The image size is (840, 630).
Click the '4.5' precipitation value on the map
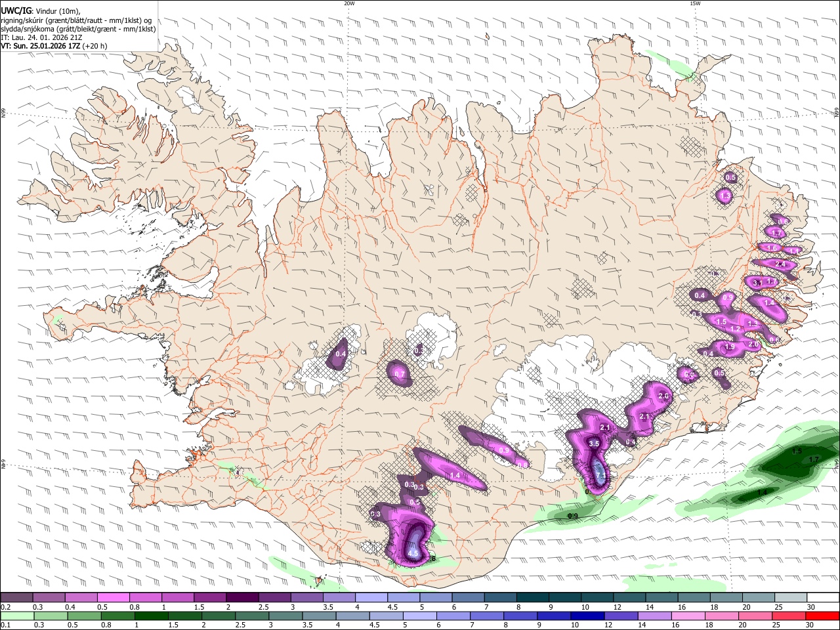(413, 554)
